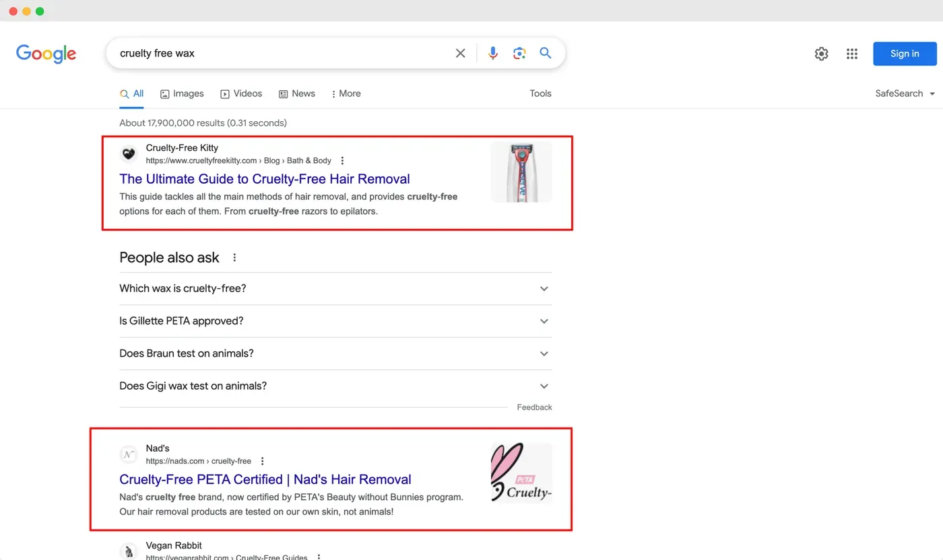943x560 pixels.
Task: Expand 'Does Braun test on animals?' question
Action: point(335,353)
